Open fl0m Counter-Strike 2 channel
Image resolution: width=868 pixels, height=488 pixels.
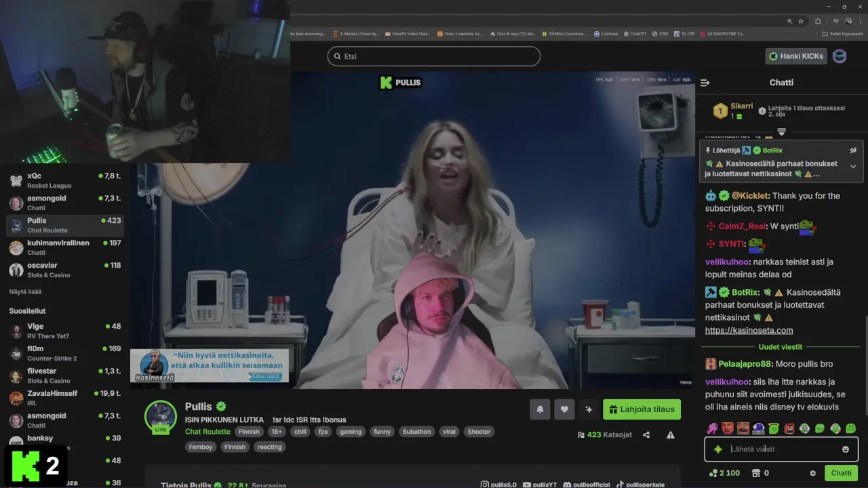point(65,353)
